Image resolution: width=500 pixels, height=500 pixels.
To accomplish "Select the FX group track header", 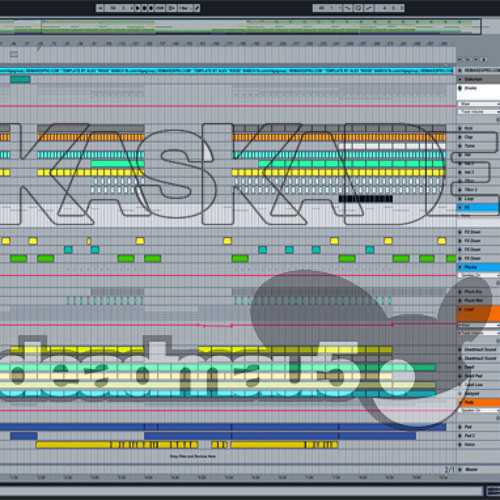I will [x=478, y=207].
